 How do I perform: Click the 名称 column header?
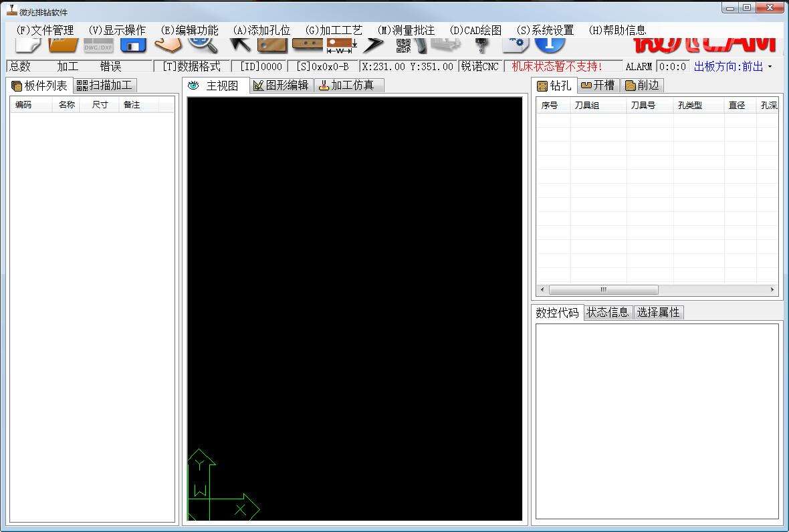point(66,104)
